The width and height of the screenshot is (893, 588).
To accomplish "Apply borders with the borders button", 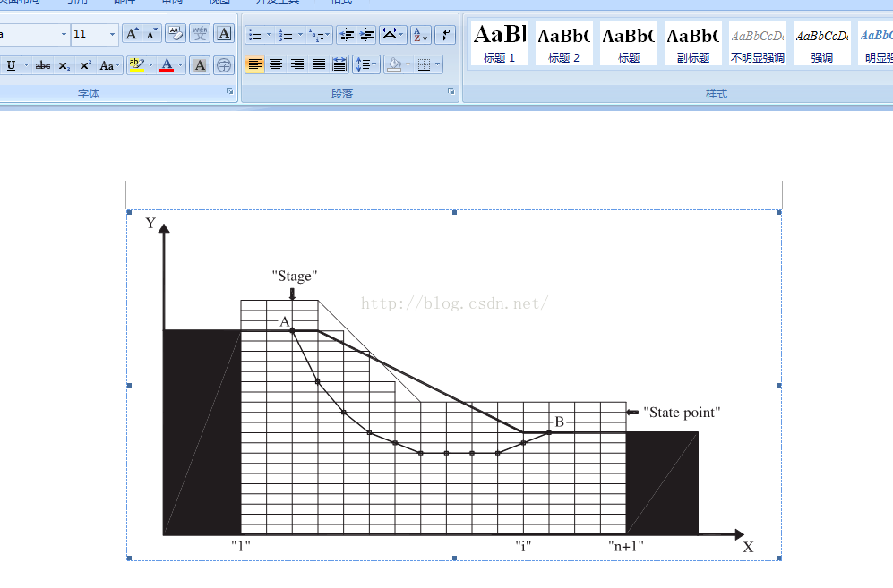I will (424, 64).
